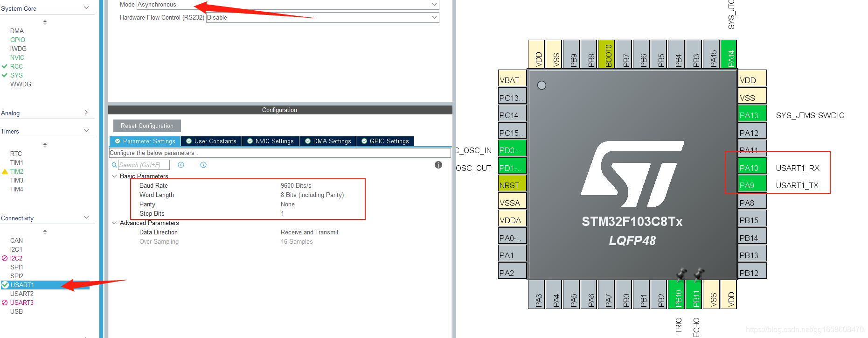868x338 pixels.
Task: Select TIM2 timer
Action: pos(17,171)
